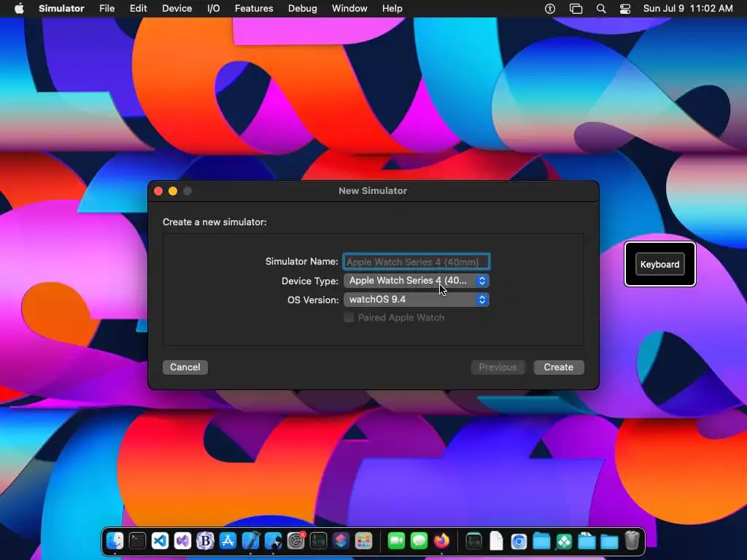Open Finder from the dock
The width and height of the screenshot is (747, 560).
(115, 541)
